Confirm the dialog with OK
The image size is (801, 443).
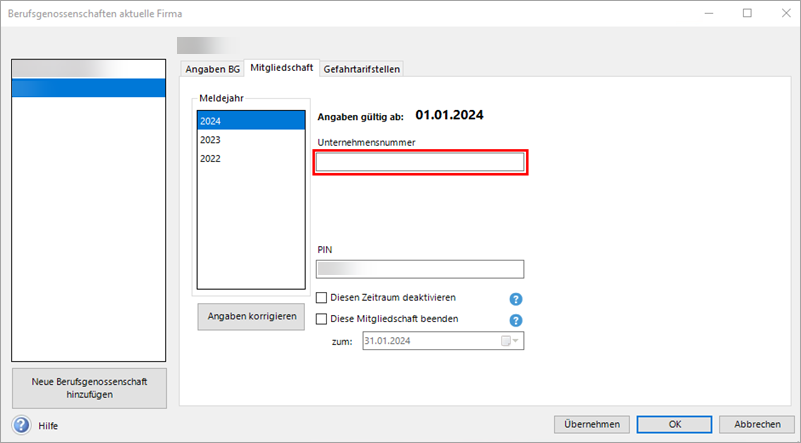coord(675,424)
